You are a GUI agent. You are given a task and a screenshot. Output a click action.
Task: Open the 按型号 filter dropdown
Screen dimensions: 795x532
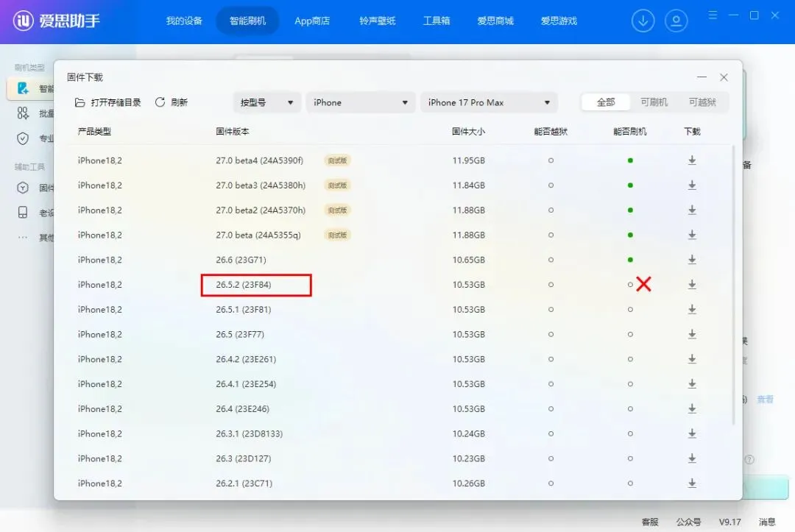266,102
